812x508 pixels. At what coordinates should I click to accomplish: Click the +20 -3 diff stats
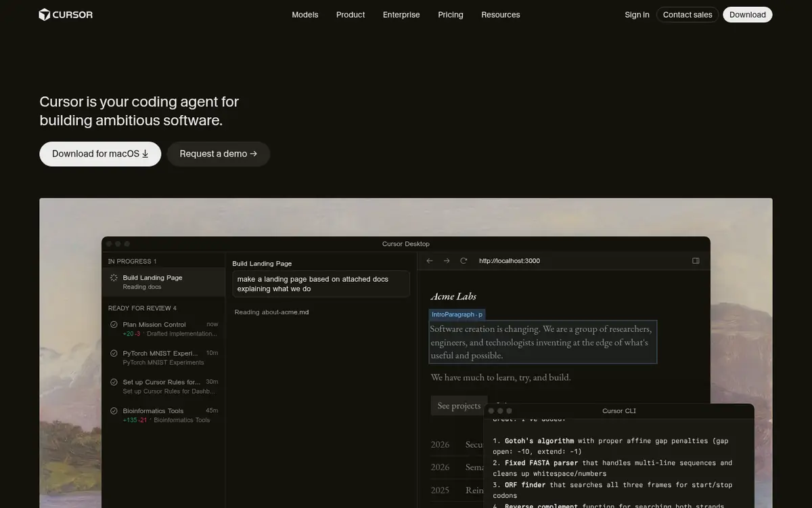coord(132,334)
